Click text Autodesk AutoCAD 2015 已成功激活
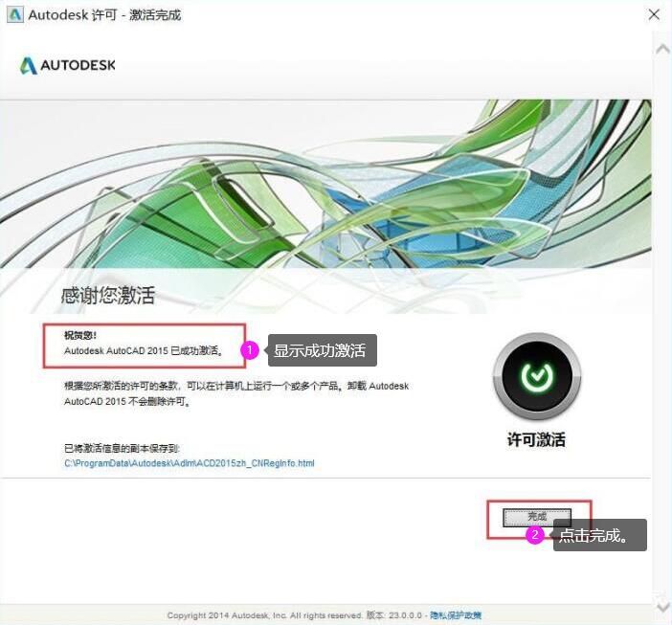 [144, 351]
